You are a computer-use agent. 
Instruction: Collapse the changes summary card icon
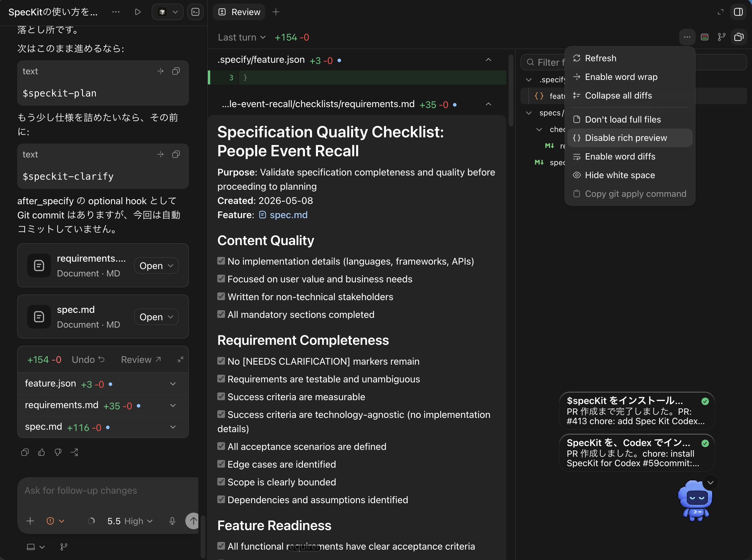[180, 360]
